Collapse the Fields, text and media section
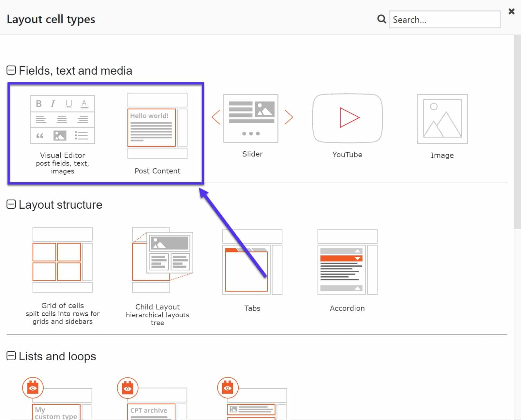This screenshot has height=420, width=521. pos(11,70)
